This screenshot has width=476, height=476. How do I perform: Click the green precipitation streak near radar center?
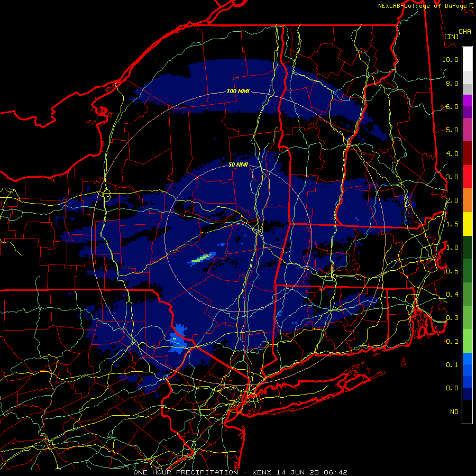coord(202,258)
